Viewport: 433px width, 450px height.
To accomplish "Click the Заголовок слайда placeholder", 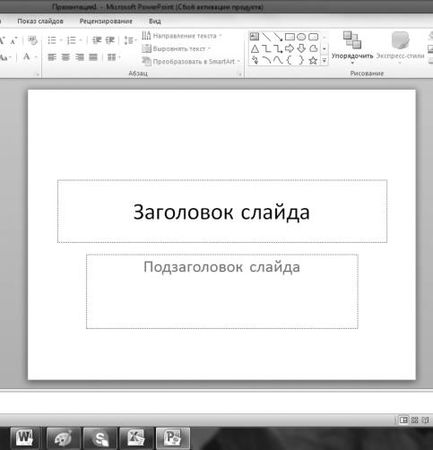I will (x=222, y=211).
